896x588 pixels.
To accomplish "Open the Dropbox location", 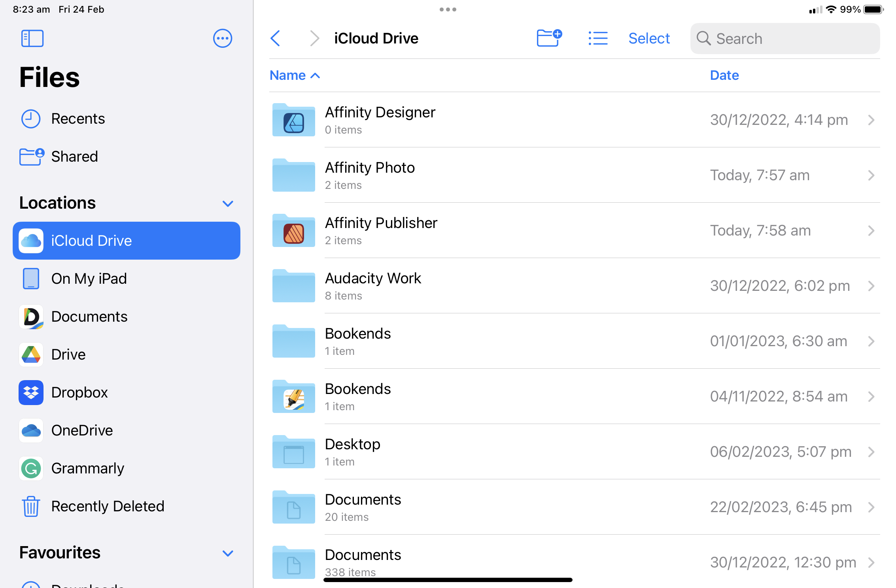I will tap(79, 392).
